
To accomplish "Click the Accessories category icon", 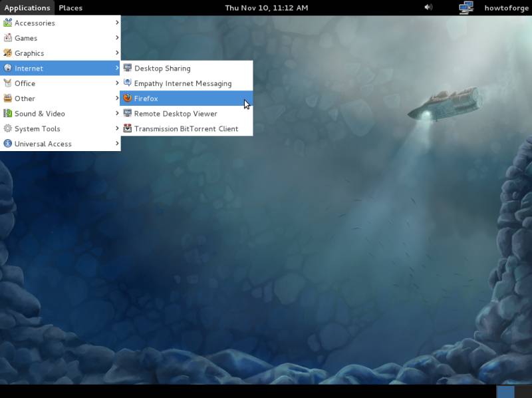I will pos(7,23).
